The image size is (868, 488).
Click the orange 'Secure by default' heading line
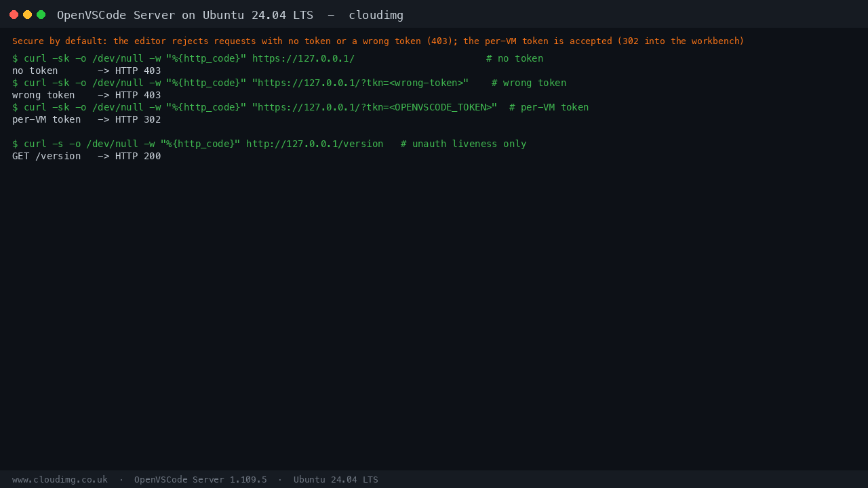pos(378,41)
